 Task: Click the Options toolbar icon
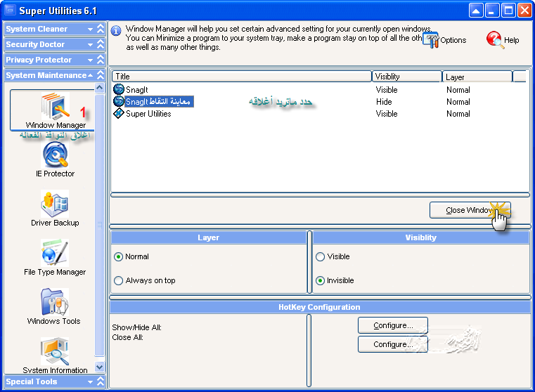[x=431, y=40]
